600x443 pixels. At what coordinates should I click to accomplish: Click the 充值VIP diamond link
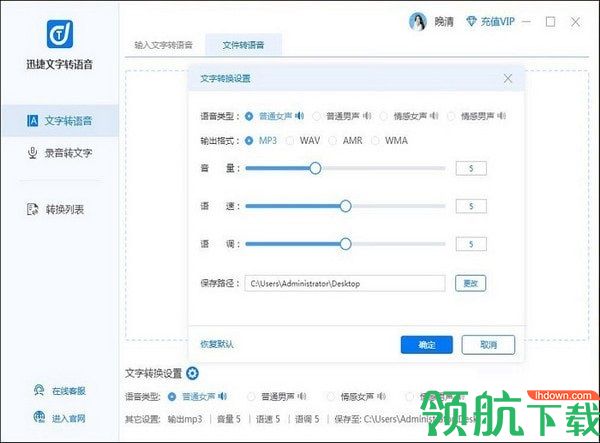click(490, 21)
